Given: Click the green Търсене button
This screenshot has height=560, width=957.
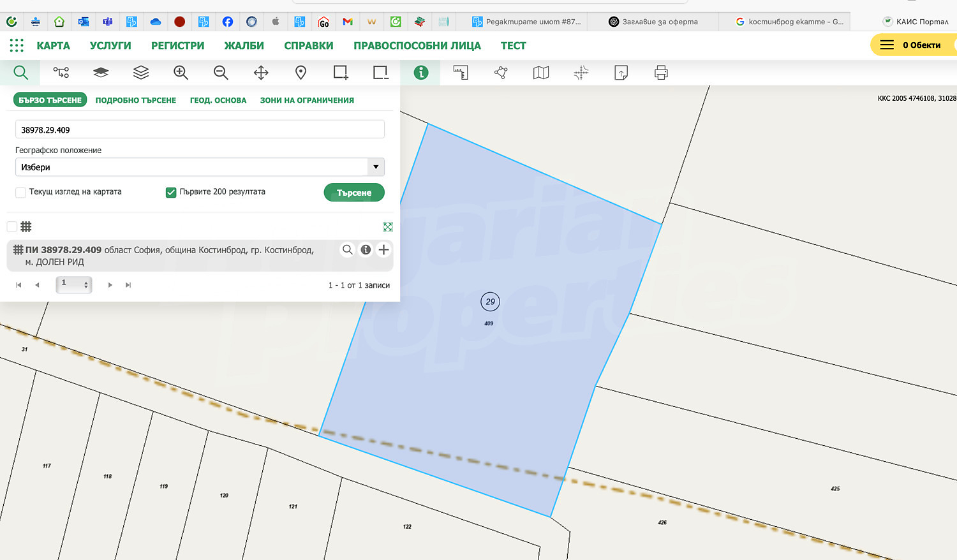Looking at the screenshot, I should coord(354,193).
